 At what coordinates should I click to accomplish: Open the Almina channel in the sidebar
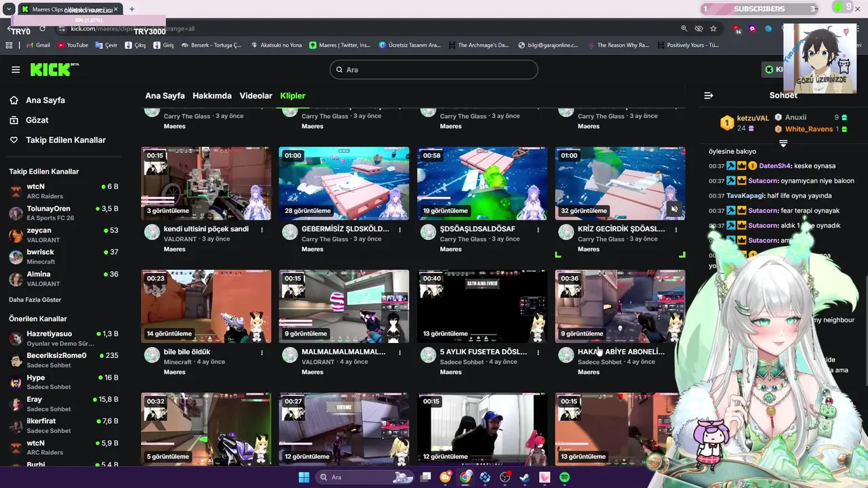[64, 278]
